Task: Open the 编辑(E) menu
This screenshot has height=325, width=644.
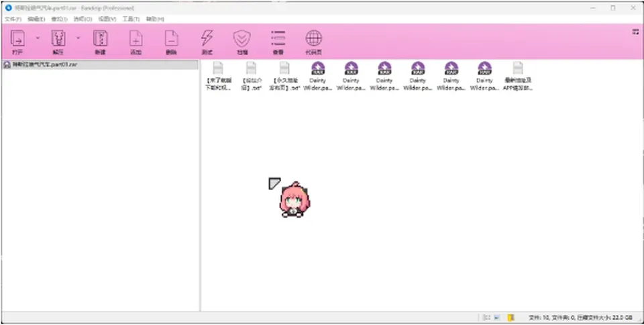Action: 36,19
